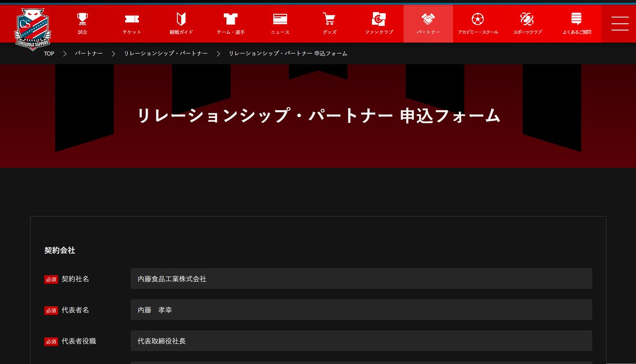Click the 代表者名 field label
The height and width of the screenshot is (364, 636).
tap(75, 310)
